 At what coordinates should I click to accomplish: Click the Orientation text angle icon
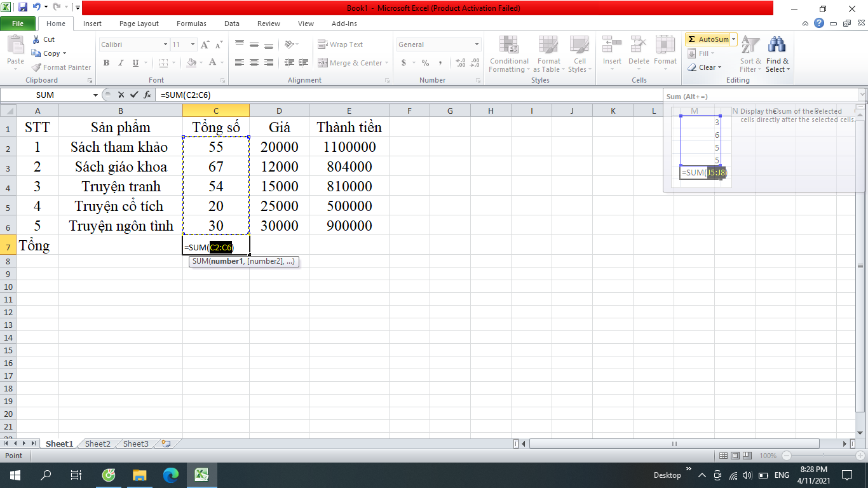(290, 44)
